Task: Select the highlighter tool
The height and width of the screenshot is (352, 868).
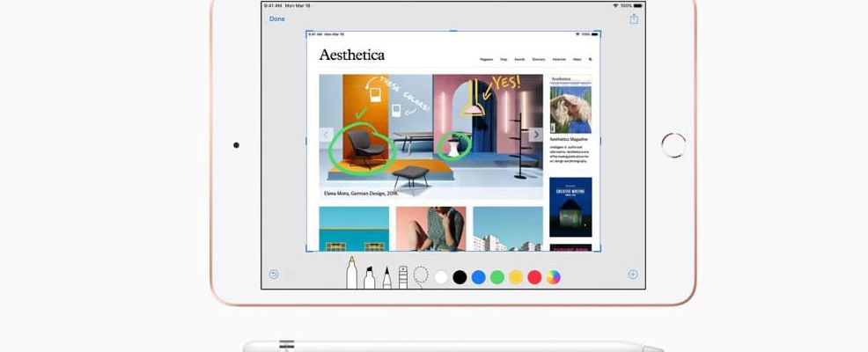Action: click(369, 276)
